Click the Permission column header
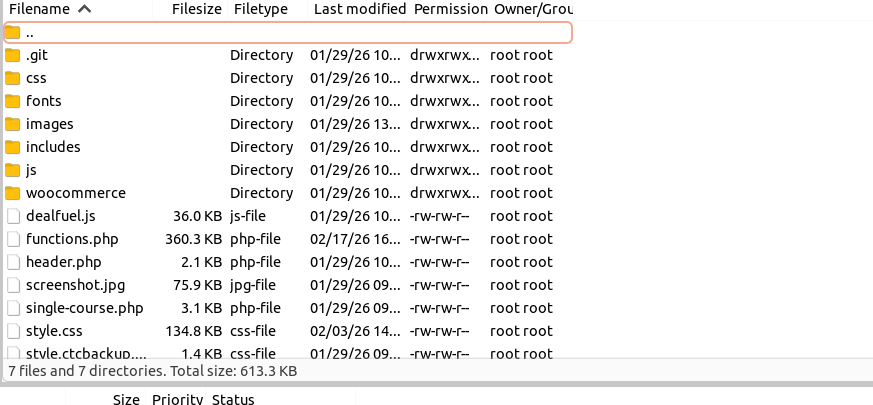 (450, 9)
